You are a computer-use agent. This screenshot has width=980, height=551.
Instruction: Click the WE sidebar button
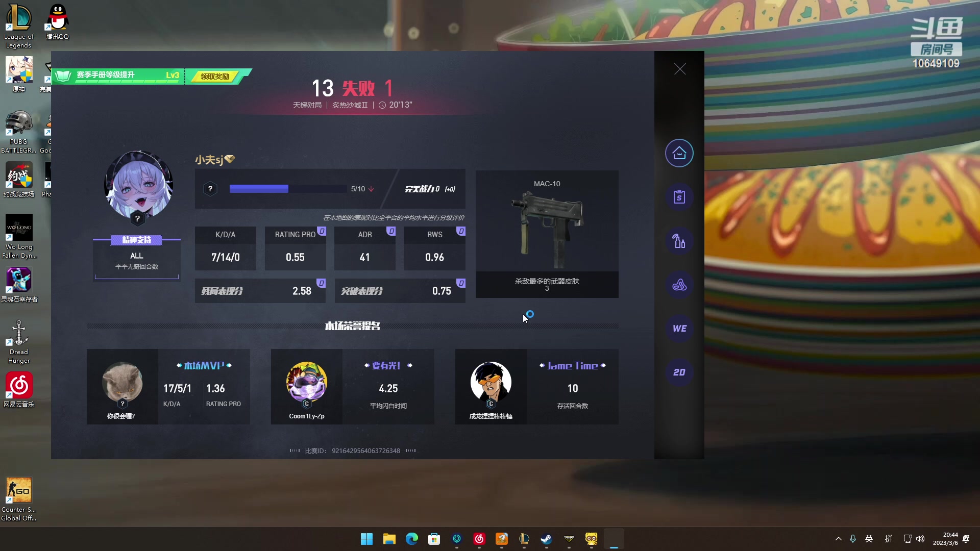pyautogui.click(x=679, y=329)
